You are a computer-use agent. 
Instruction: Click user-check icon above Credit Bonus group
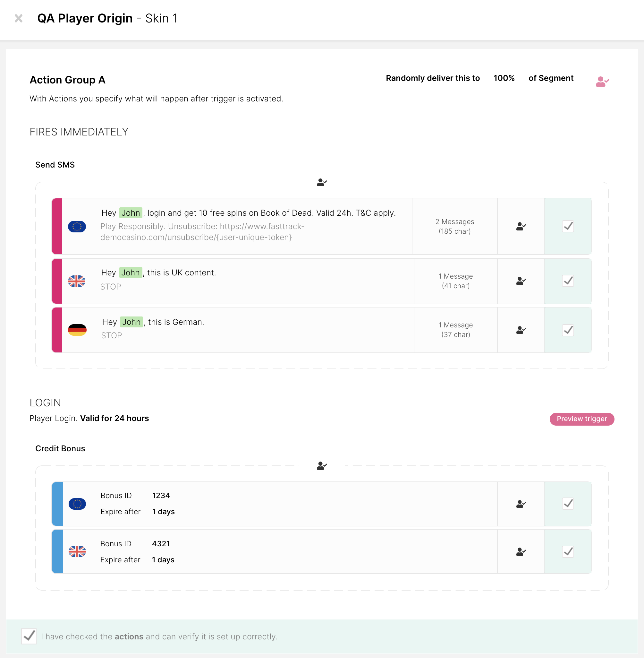tap(322, 466)
